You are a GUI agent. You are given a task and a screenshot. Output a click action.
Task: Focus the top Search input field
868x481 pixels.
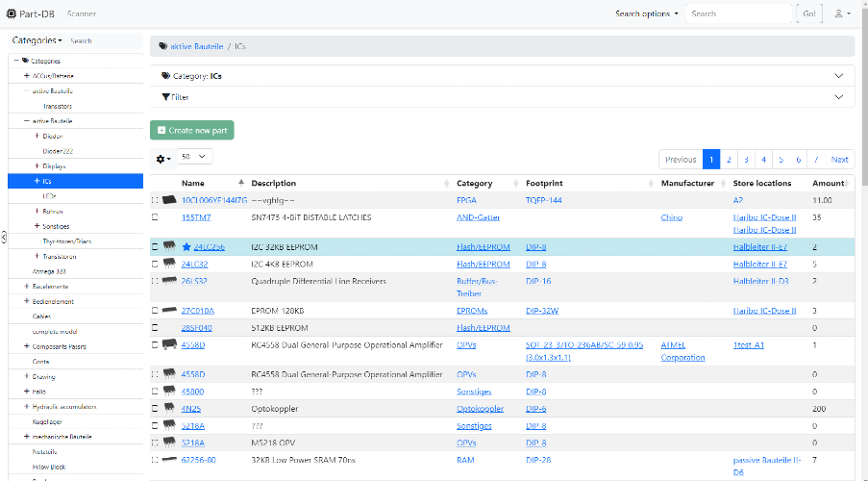(x=738, y=13)
